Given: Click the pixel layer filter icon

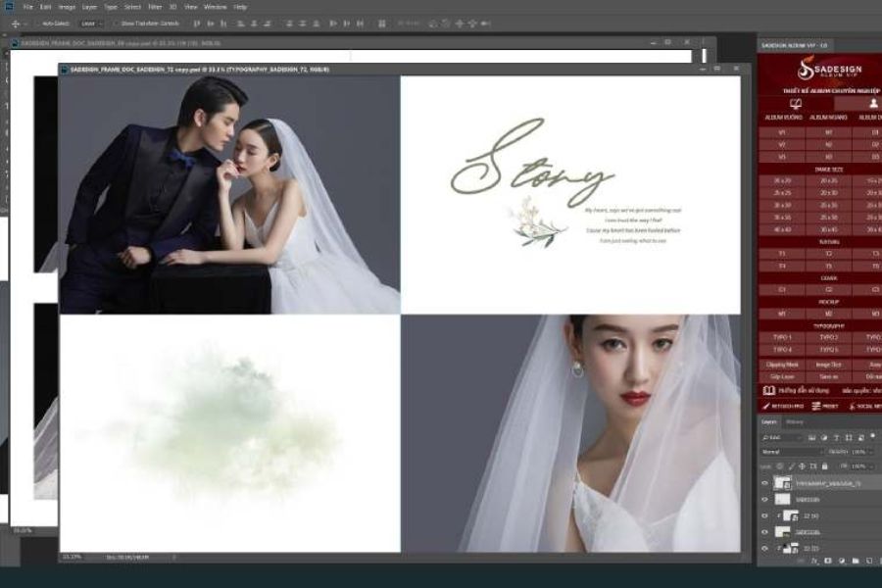Looking at the screenshot, I should click(812, 437).
